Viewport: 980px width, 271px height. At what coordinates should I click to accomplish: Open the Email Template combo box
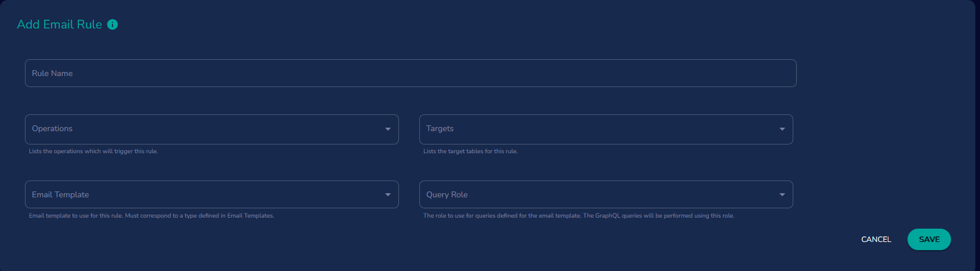point(212,194)
